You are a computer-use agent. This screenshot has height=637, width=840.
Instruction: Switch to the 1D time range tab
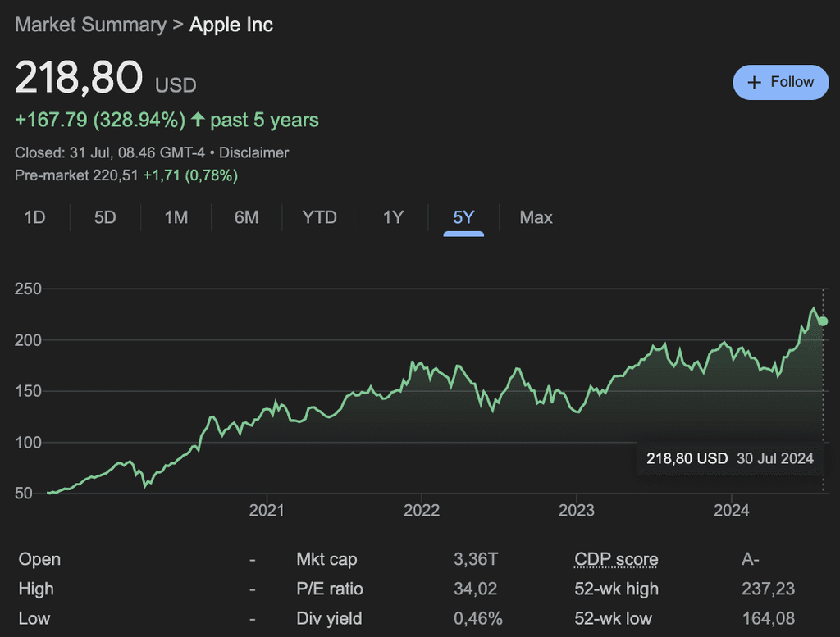pyautogui.click(x=36, y=217)
